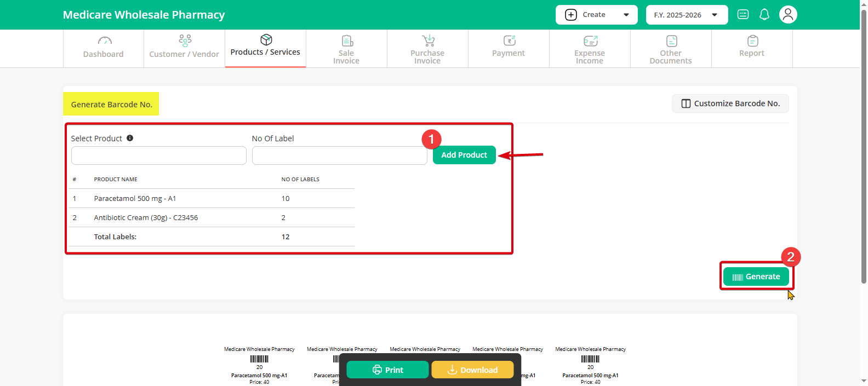Screen dimensions: 868x386
Task: Click the Select Product field
Action: pyautogui.click(x=159, y=155)
